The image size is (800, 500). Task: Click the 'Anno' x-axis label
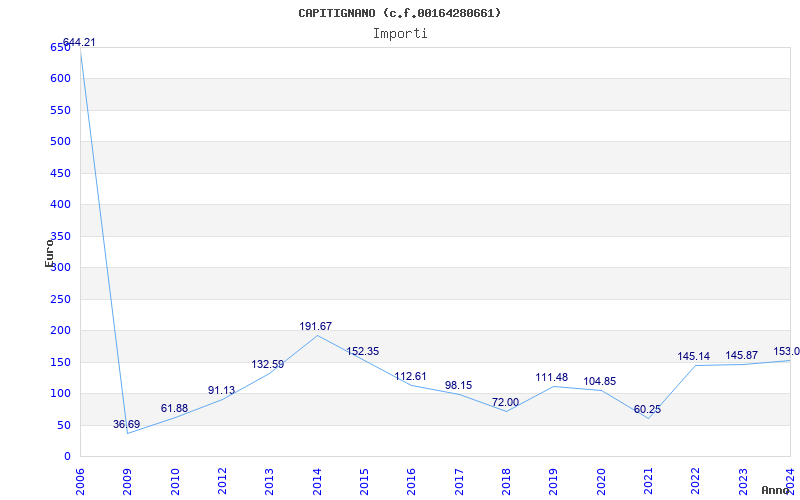point(776,490)
